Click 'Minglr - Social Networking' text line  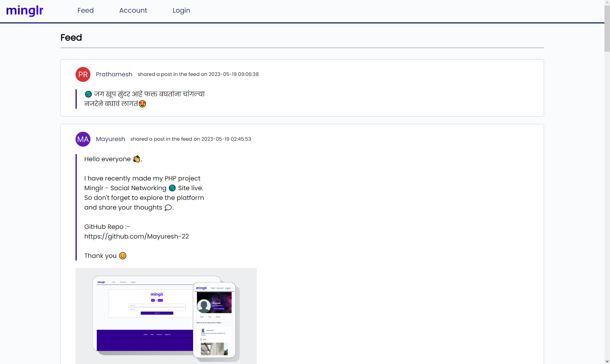[144, 188]
